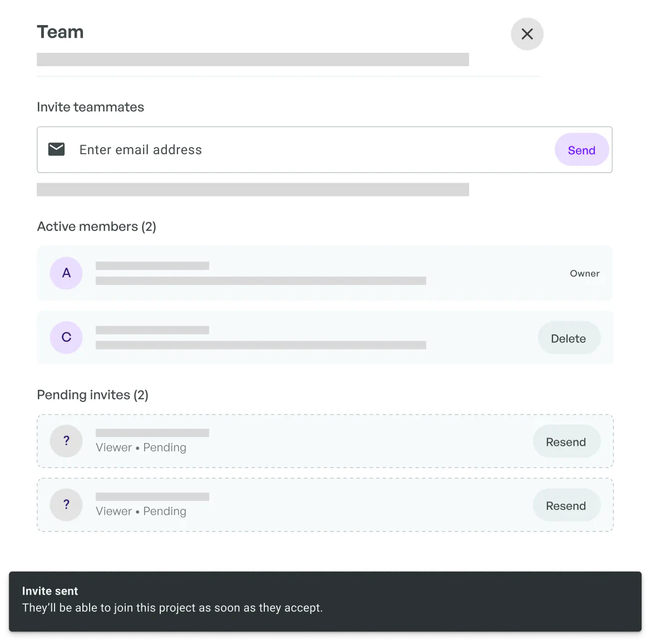Click Viewer Pending status on second invite
651x644 pixels.
pos(141,511)
